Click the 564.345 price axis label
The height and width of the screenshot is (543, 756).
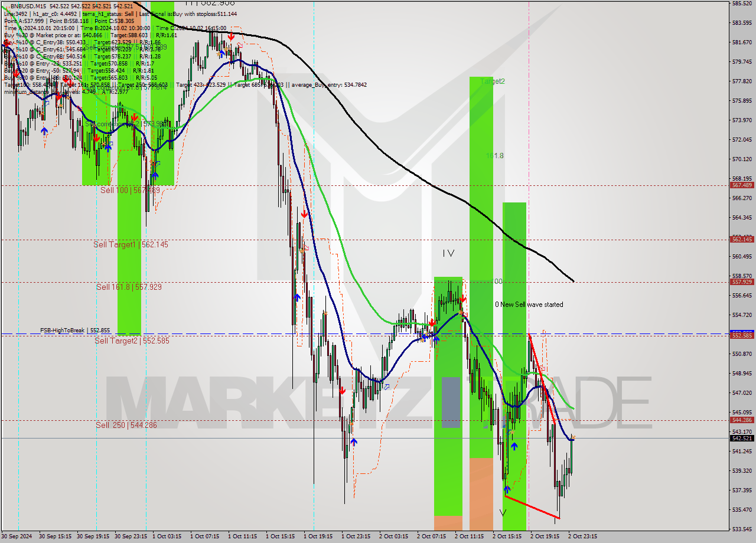tap(742, 217)
